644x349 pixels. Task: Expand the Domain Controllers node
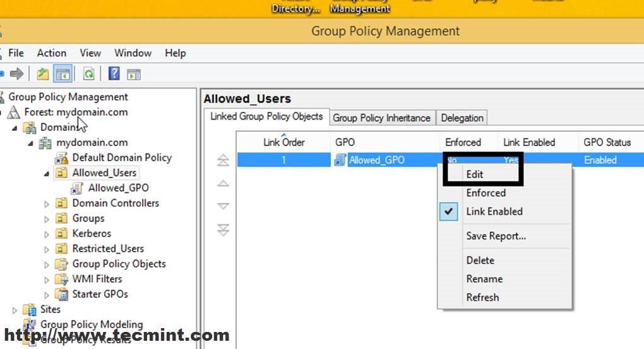(47, 204)
